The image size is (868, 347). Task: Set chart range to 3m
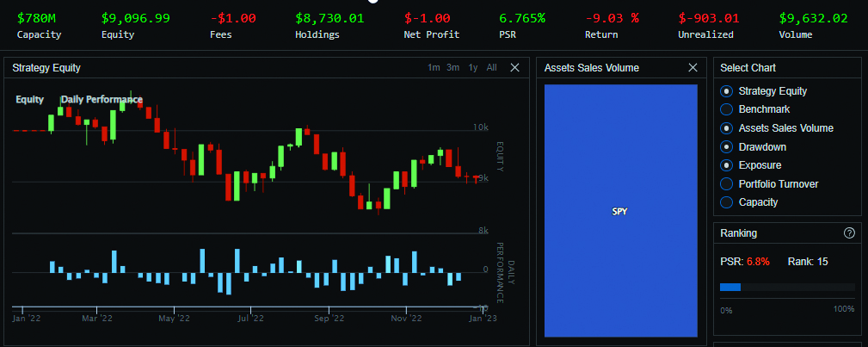click(452, 68)
